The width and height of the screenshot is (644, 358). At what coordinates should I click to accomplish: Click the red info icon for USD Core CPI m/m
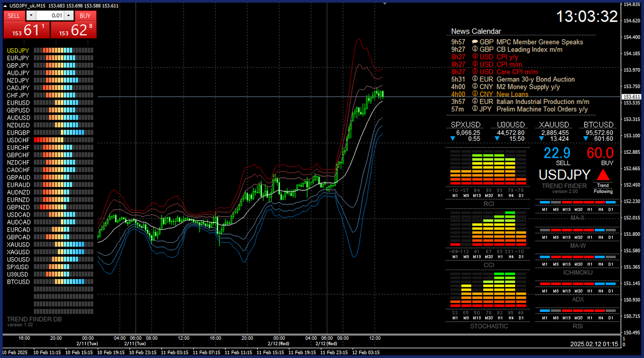pos(475,72)
